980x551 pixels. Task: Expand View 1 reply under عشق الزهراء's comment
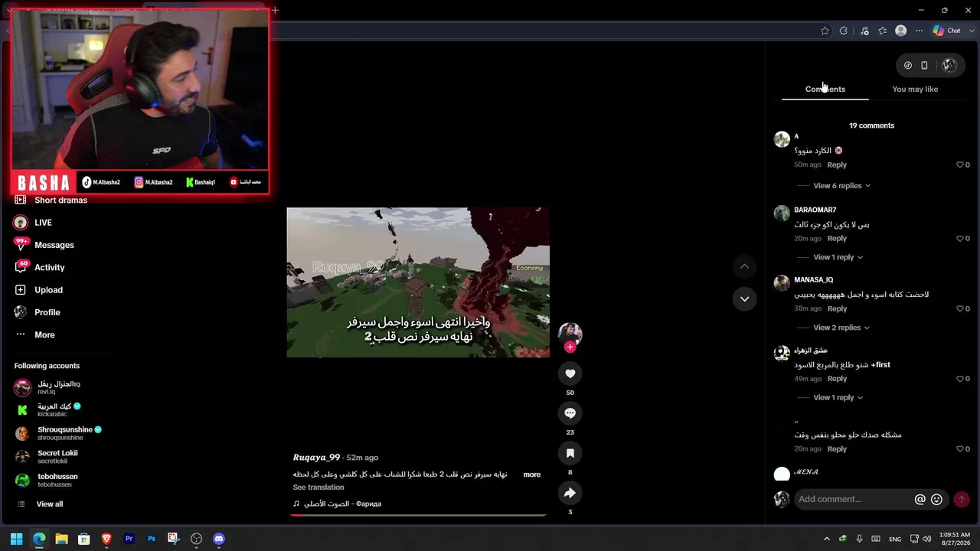point(838,398)
